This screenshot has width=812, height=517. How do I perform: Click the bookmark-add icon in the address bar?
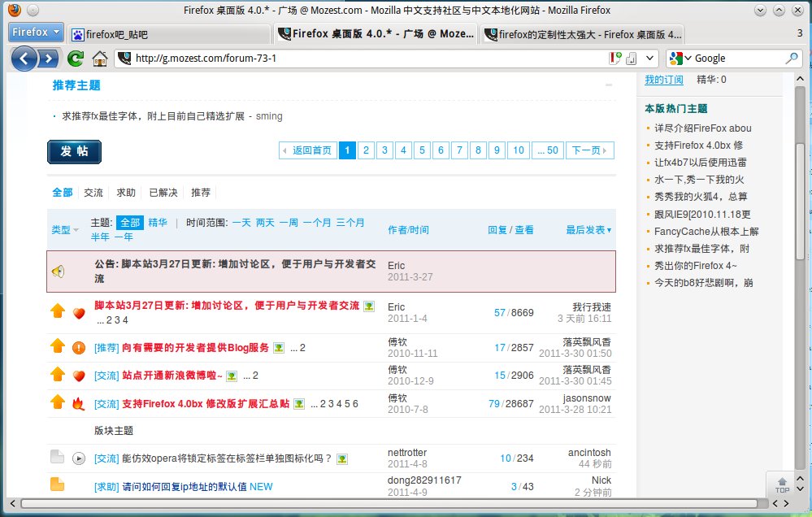point(614,58)
